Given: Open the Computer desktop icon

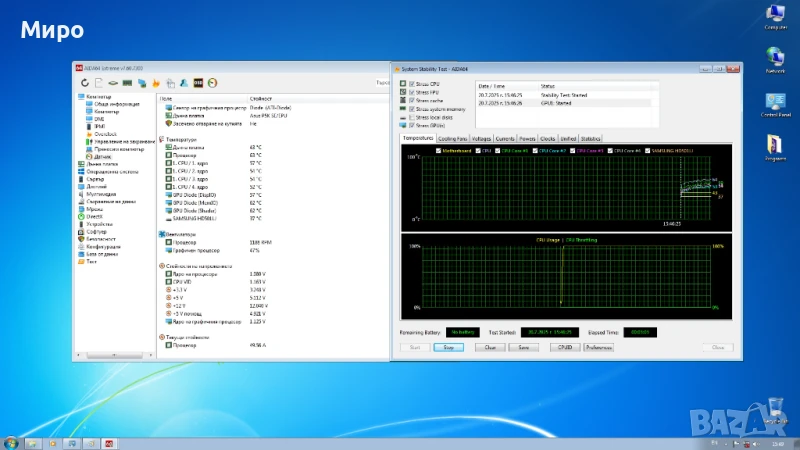Looking at the screenshot, I should [775, 16].
